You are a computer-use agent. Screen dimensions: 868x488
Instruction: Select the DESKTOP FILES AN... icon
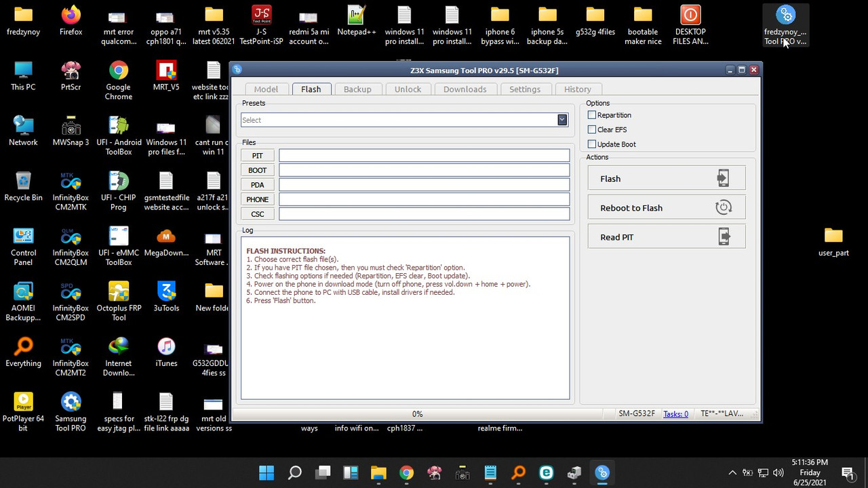tap(690, 26)
